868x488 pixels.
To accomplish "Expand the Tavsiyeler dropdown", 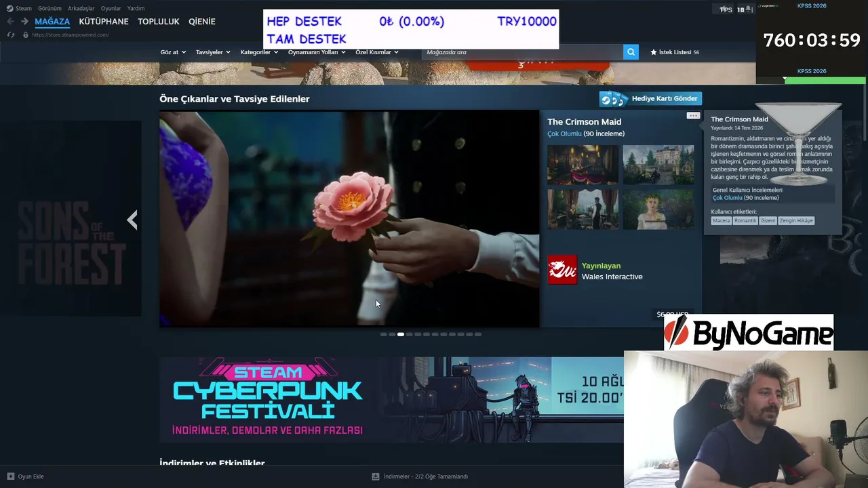I will (213, 52).
